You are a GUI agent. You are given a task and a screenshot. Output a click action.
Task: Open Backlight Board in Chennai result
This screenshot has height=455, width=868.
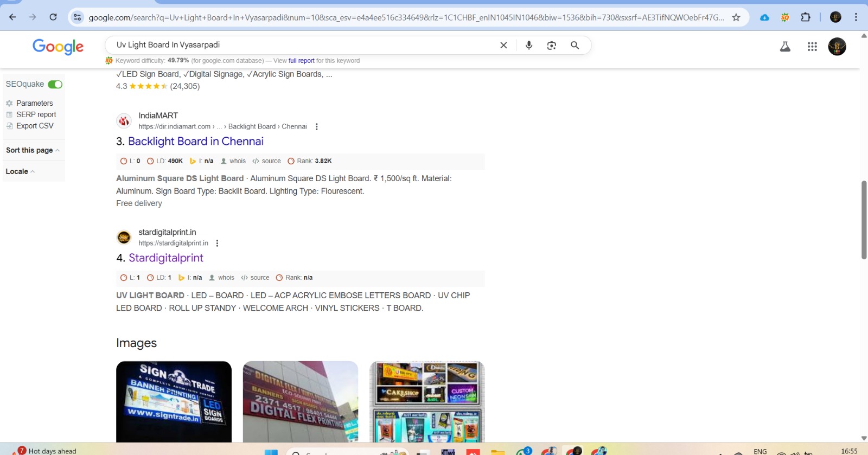point(195,142)
